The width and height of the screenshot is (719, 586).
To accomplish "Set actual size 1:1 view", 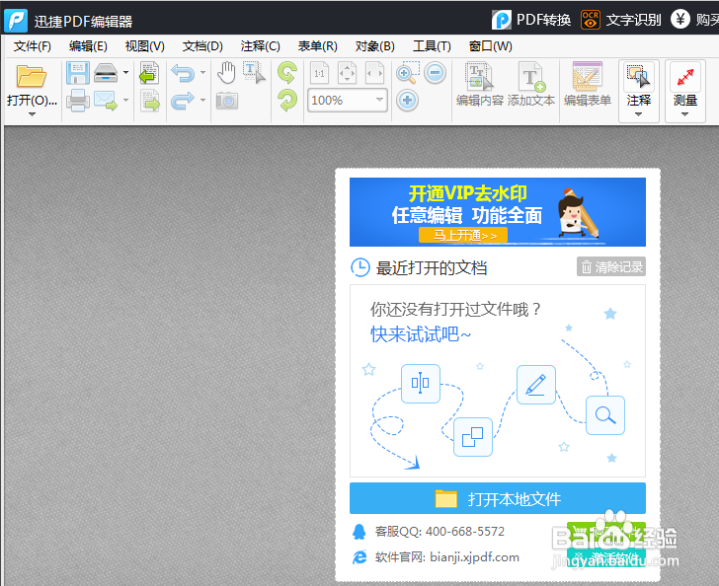I will [x=320, y=73].
